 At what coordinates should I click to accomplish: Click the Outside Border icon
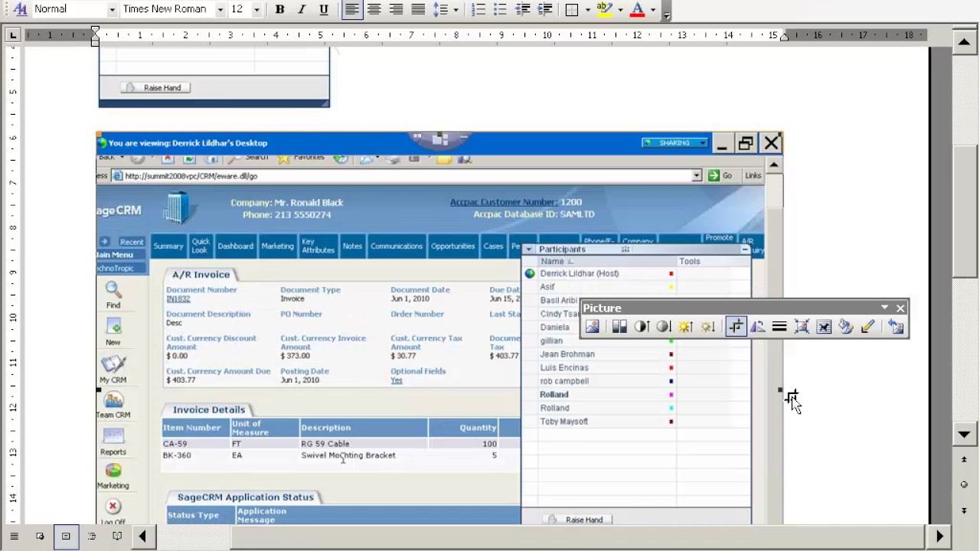(572, 9)
